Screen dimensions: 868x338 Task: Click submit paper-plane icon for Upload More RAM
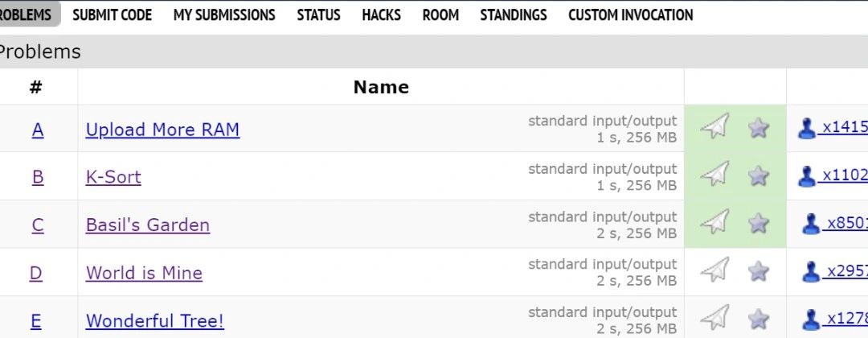point(714,126)
